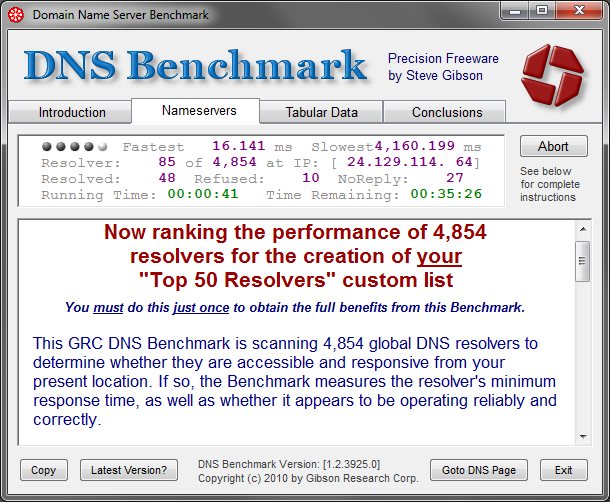Check for the Latest Version
This screenshot has height=502, width=610.
[x=129, y=470]
